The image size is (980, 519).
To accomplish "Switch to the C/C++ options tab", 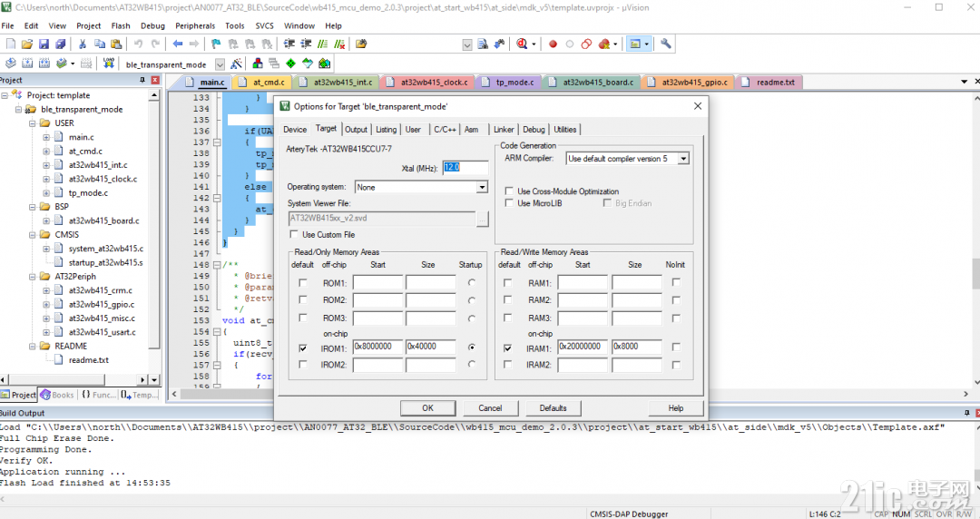I will pyautogui.click(x=445, y=130).
